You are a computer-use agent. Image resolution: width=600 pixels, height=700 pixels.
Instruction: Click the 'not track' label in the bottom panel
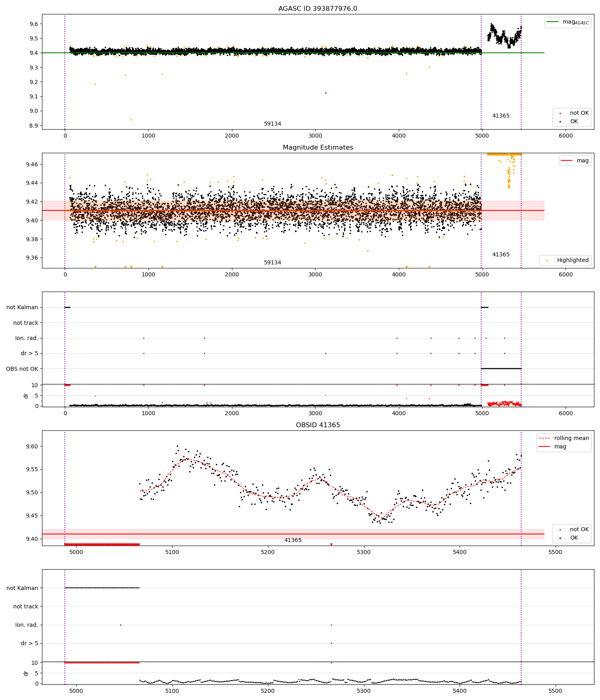click(26, 606)
